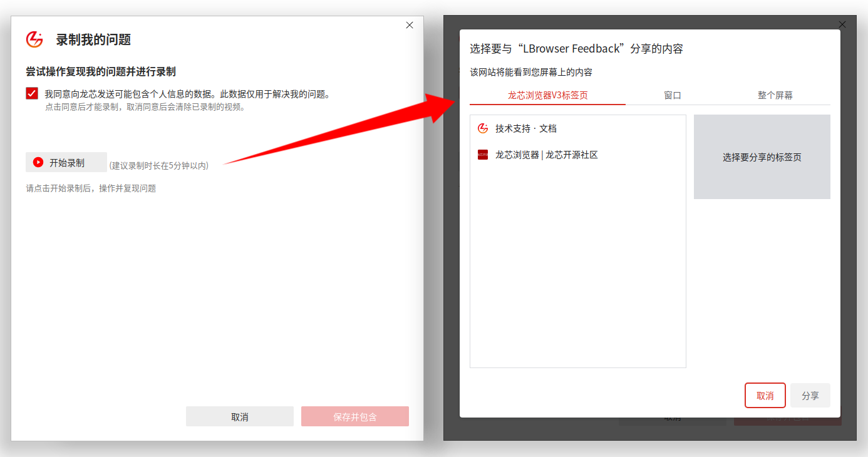Viewport: 868px width, 457px height.
Task: Click the 分享 button
Action: [810, 396]
